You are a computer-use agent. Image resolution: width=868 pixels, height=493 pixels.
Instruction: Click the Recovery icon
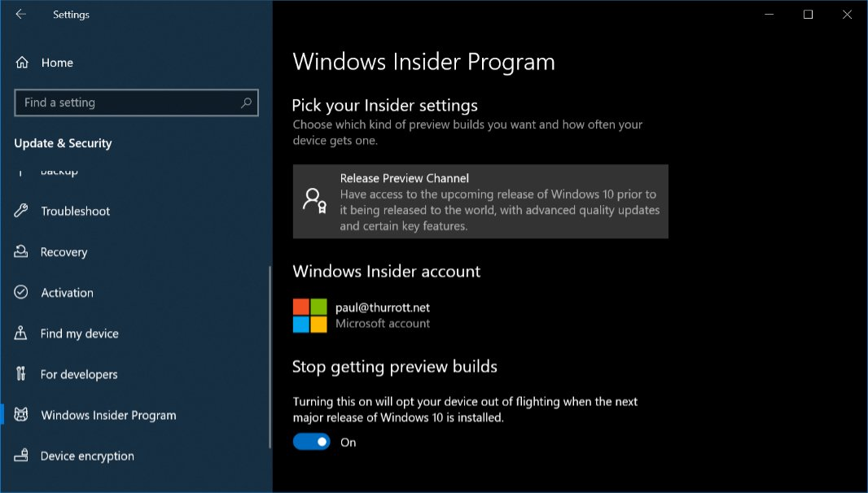coord(21,251)
